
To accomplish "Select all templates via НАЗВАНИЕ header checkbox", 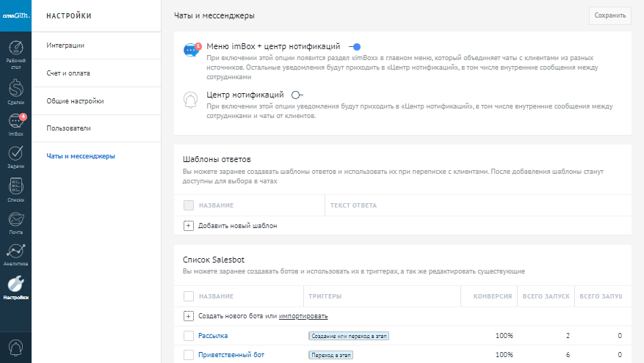I will click(x=189, y=205).
